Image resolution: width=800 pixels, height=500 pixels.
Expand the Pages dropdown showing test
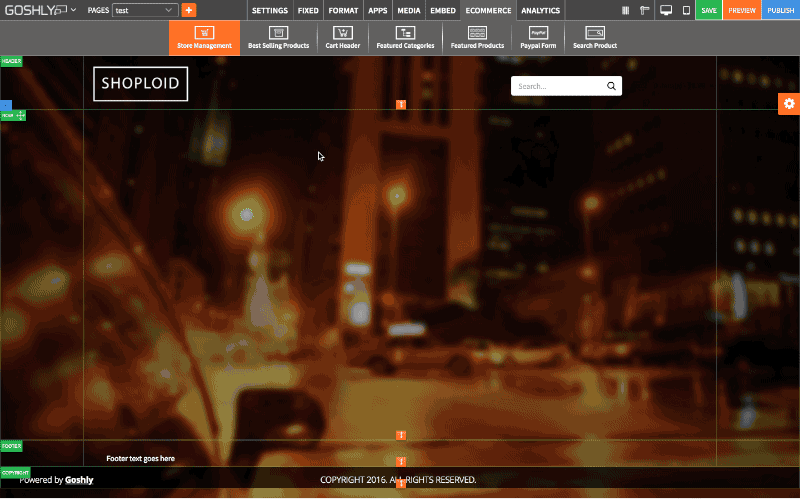(x=144, y=10)
